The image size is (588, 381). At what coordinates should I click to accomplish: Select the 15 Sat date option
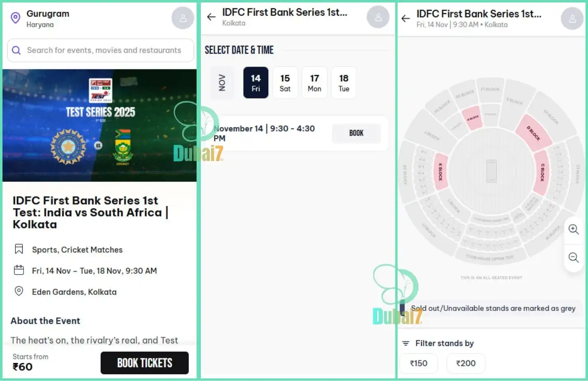pyautogui.click(x=285, y=82)
